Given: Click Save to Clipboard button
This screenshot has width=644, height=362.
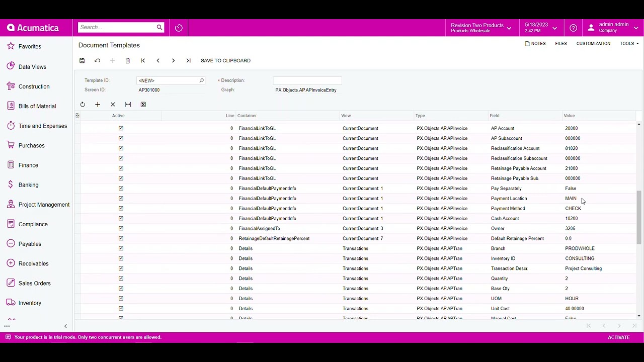Looking at the screenshot, I should tap(225, 60).
